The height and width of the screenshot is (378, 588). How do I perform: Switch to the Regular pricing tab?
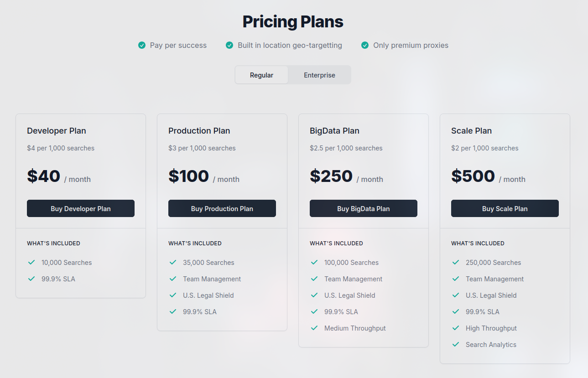point(261,75)
